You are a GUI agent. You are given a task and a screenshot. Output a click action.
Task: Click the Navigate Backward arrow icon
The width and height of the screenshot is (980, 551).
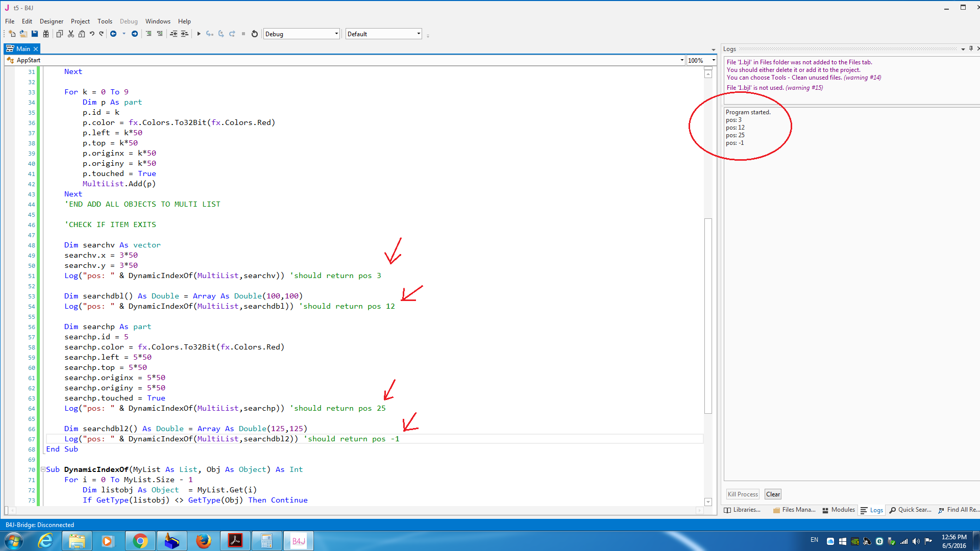pyautogui.click(x=113, y=34)
